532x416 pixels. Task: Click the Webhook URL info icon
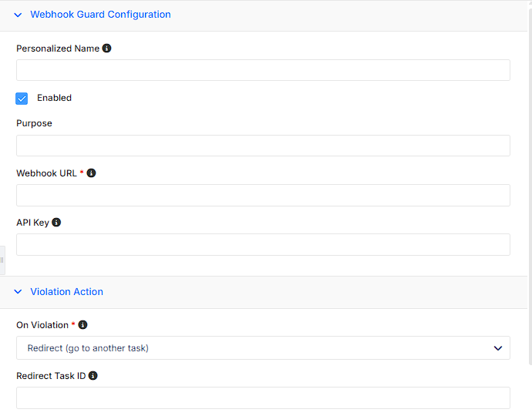point(91,173)
